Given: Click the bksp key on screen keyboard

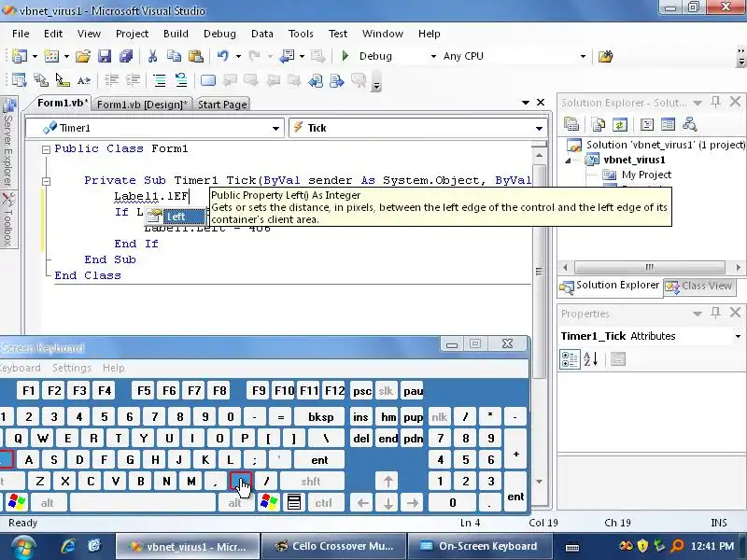Looking at the screenshot, I should [320, 417].
